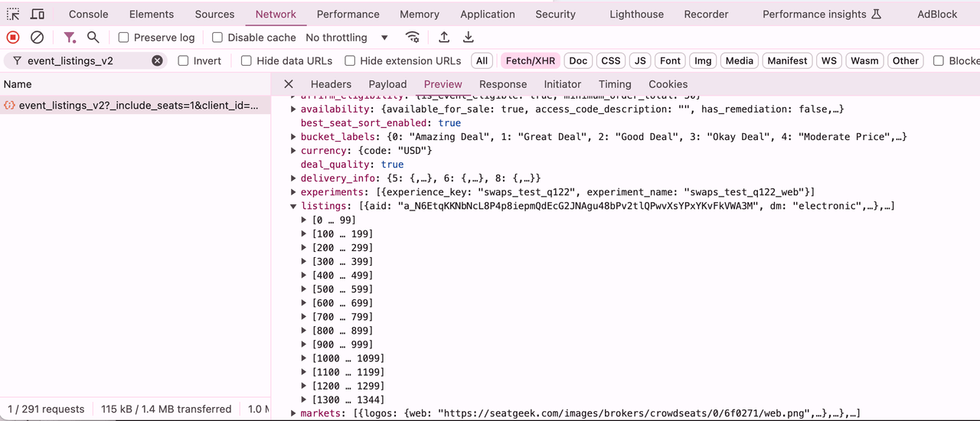Expand listings range [0 … 99]

tap(305, 220)
